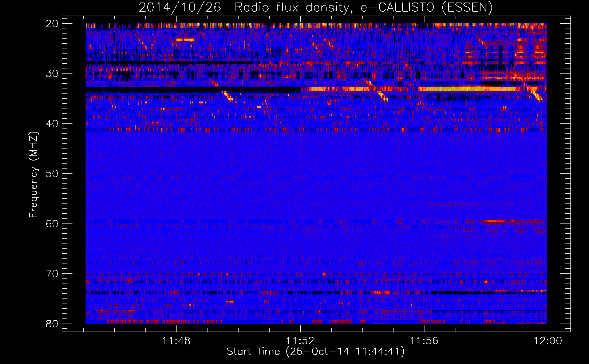589x364 pixels.
Task: Click the '60' frequency tick label
Action: 52,223
